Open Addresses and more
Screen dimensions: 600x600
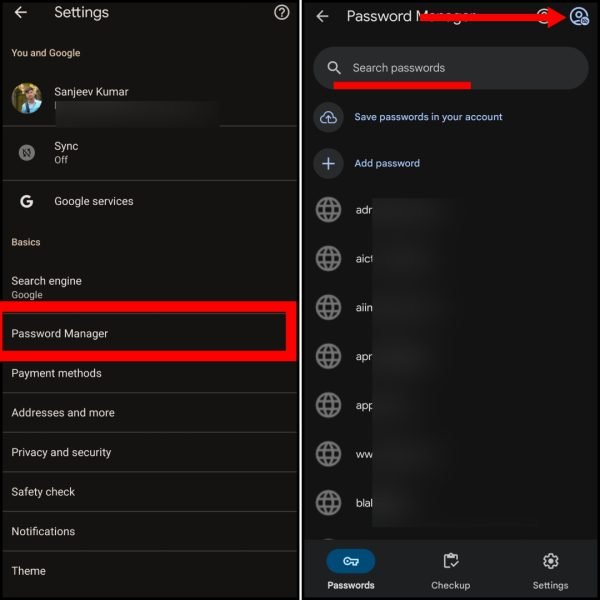coord(150,412)
